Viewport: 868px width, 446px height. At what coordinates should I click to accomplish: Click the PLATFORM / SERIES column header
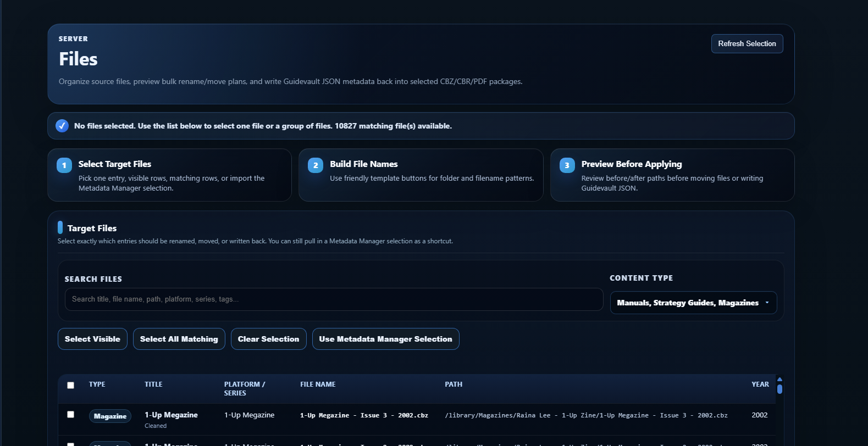245,389
